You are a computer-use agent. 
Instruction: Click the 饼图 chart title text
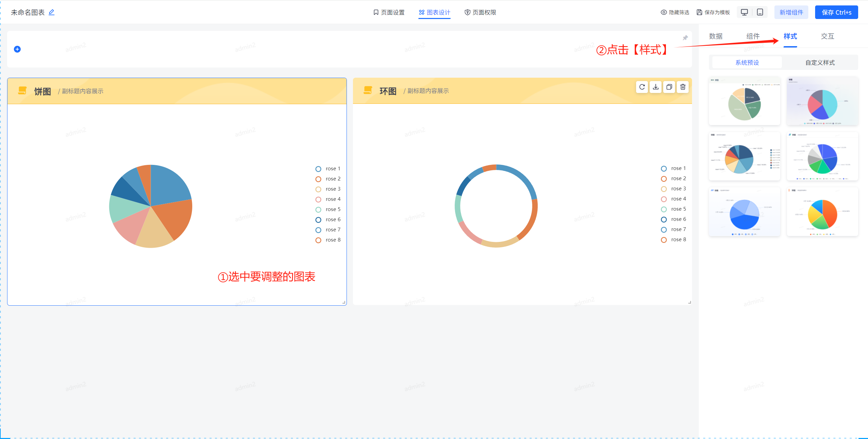coord(43,91)
